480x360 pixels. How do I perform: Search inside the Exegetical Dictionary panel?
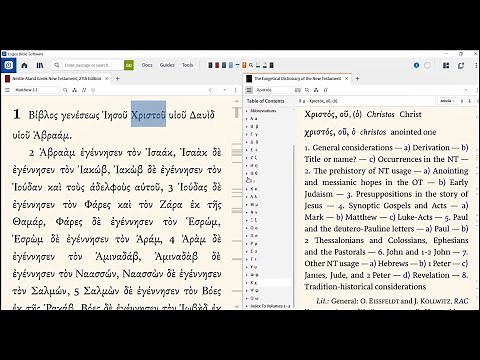[307, 90]
